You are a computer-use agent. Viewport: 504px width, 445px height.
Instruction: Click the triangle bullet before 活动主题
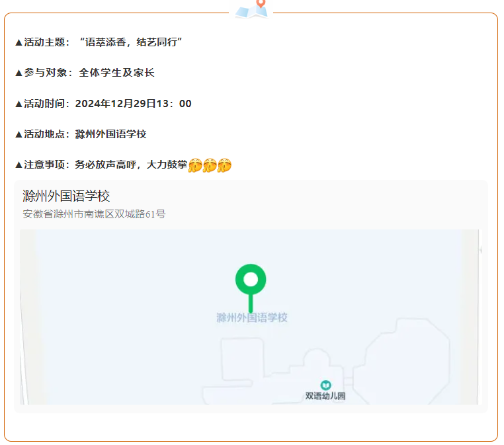(19, 42)
